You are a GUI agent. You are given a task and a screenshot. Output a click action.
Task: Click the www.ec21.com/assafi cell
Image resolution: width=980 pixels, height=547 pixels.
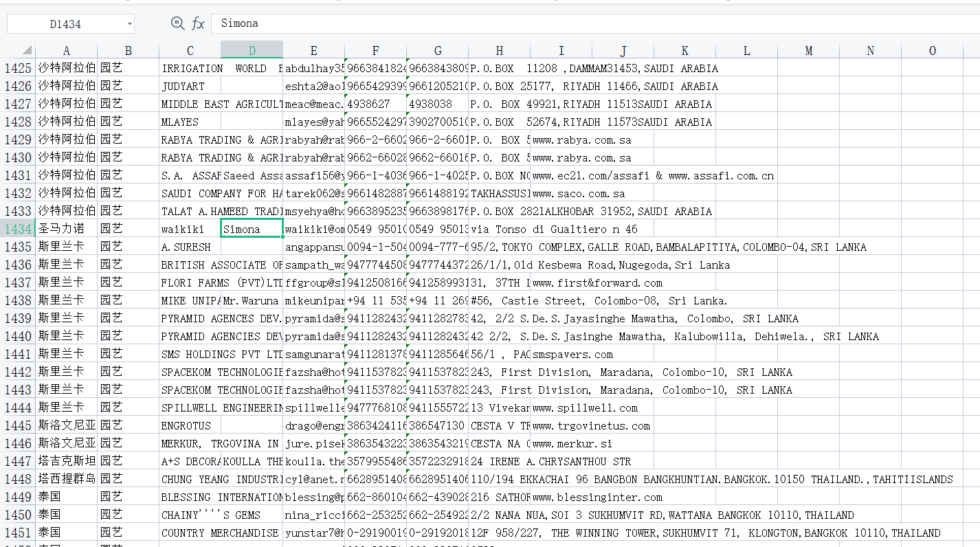pos(561,175)
